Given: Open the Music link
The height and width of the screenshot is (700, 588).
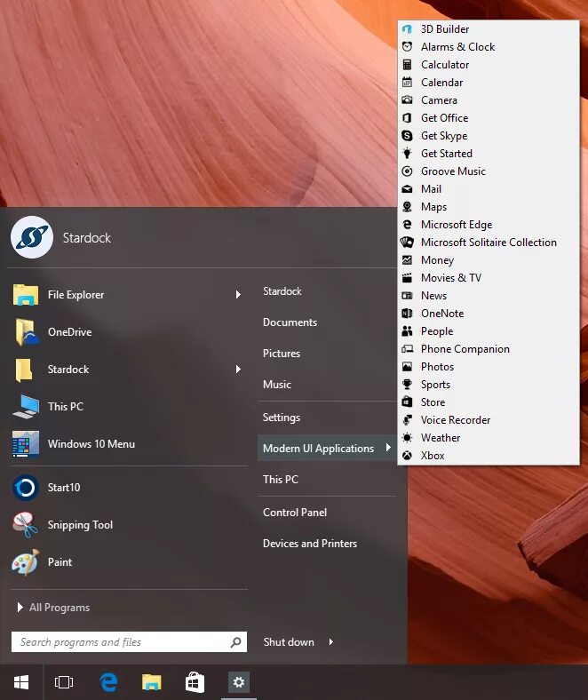Looking at the screenshot, I should (277, 385).
